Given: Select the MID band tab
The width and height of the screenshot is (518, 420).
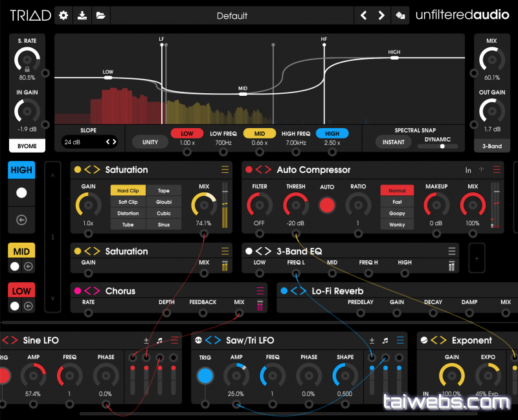Looking at the screenshot, I should [x=21, y=251].
